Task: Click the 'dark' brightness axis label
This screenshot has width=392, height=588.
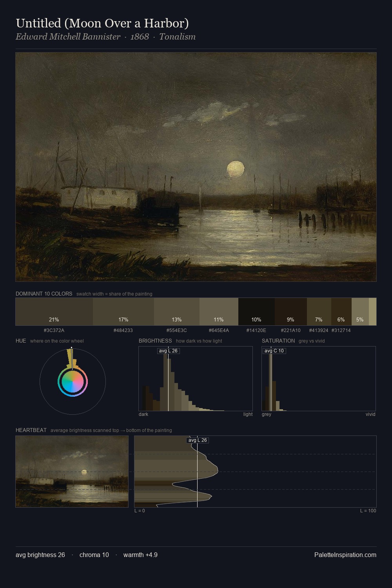Action: click(x=143, y=414)
